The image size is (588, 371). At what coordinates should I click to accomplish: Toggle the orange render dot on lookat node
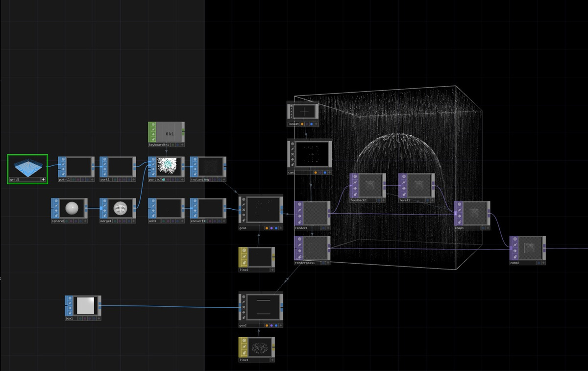pos(302,124)
